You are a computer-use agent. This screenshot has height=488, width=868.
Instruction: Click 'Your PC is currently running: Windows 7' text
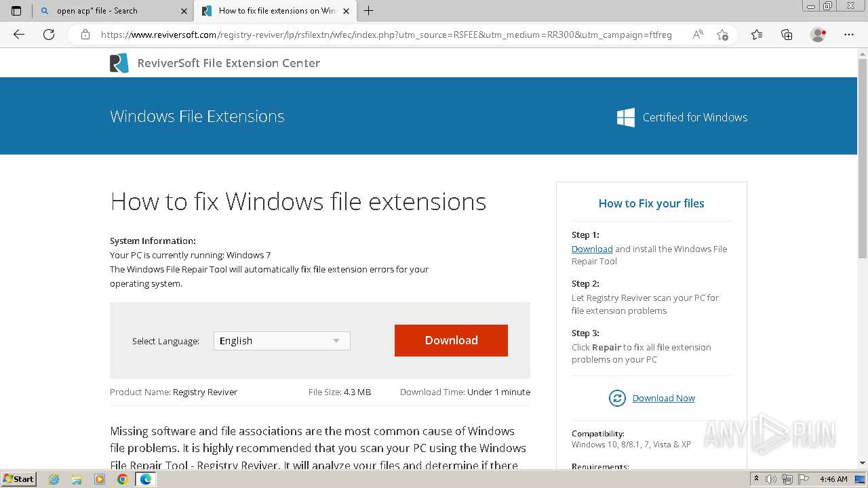[x=191, y=255]
